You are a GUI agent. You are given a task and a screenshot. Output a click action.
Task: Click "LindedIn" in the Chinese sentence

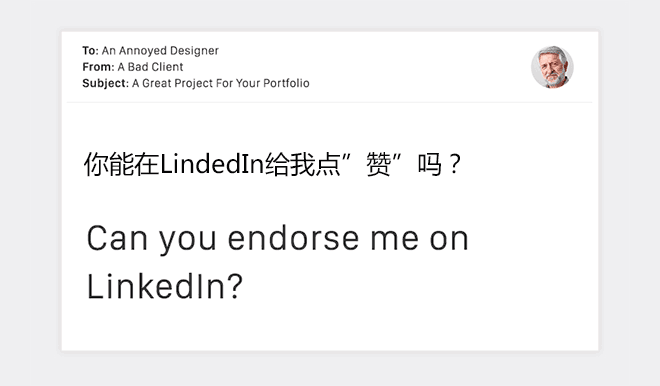pos(212,164)
